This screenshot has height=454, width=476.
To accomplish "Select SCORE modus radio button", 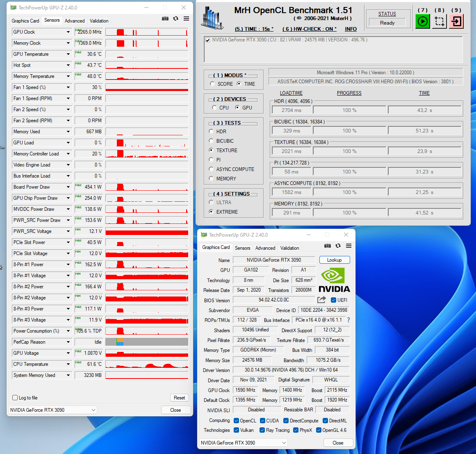I will [212, 84].
